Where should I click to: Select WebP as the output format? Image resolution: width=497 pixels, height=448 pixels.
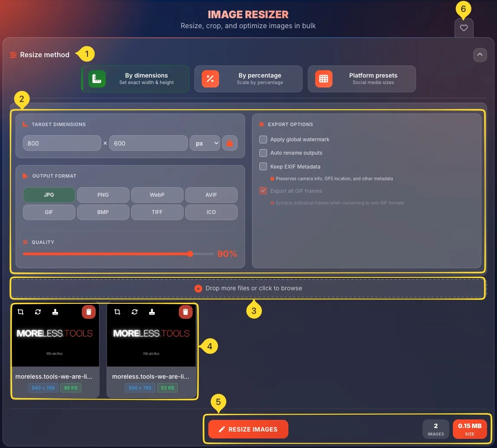tap(157, 195)
